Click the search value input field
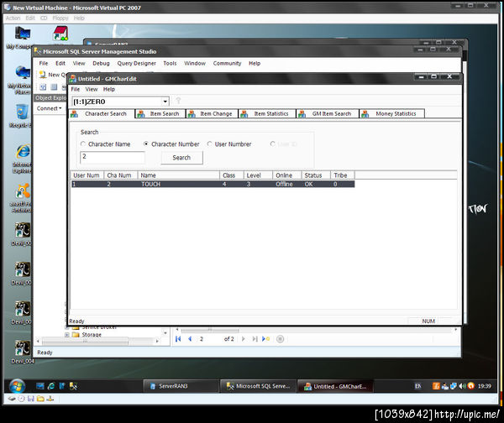This screenshot has height=423, width=504. (113, 158)
